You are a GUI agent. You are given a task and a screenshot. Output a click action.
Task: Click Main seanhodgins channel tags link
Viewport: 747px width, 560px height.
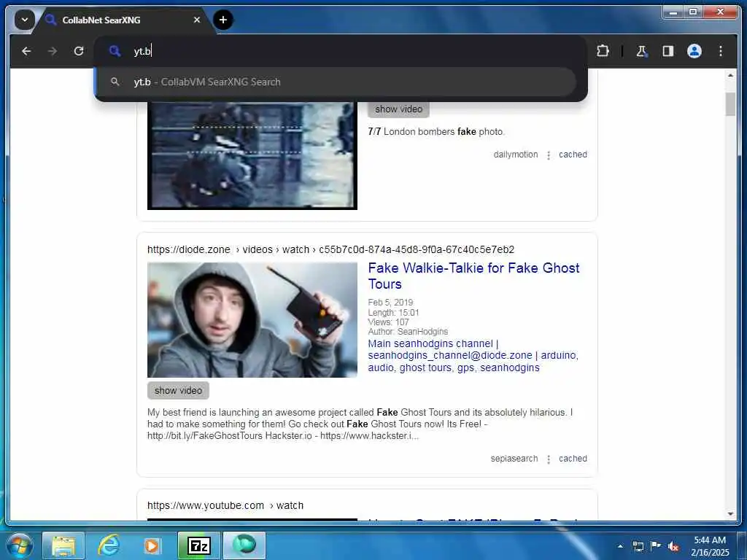click(x=473, y=356)
